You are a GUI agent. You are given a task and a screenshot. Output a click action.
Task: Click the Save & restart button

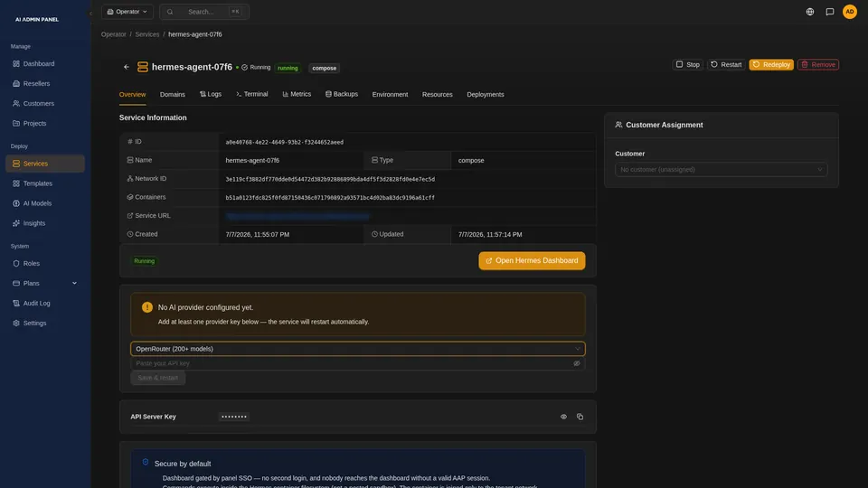[157, 378]
